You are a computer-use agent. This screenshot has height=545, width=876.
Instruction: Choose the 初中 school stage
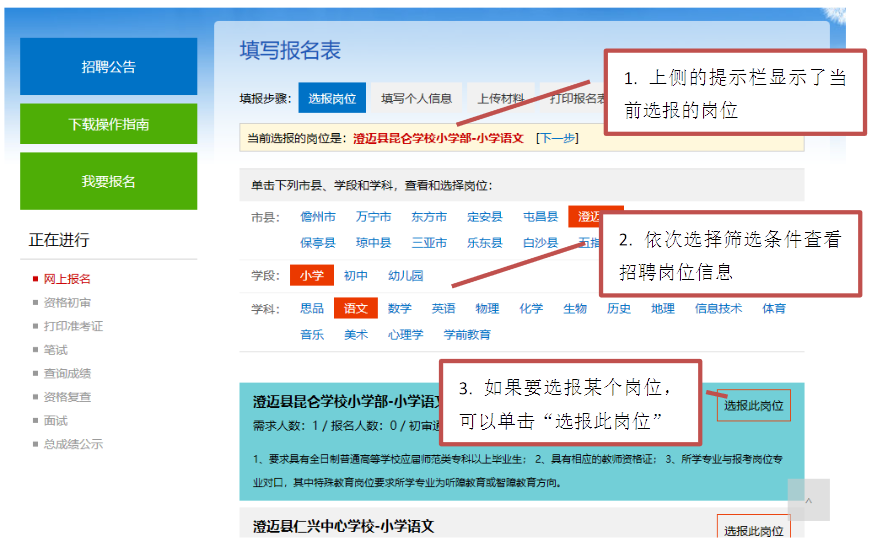(356, 276)
